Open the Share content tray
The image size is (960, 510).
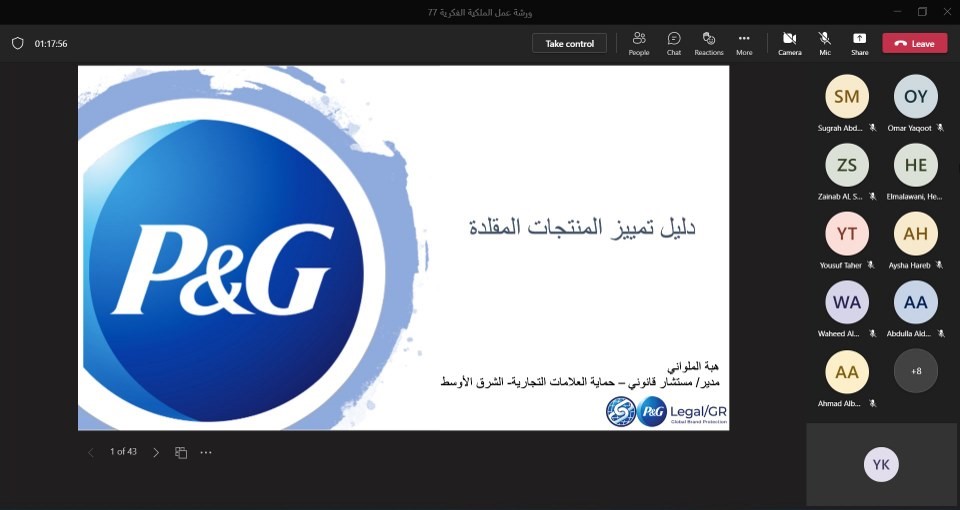tap(859, 43)
